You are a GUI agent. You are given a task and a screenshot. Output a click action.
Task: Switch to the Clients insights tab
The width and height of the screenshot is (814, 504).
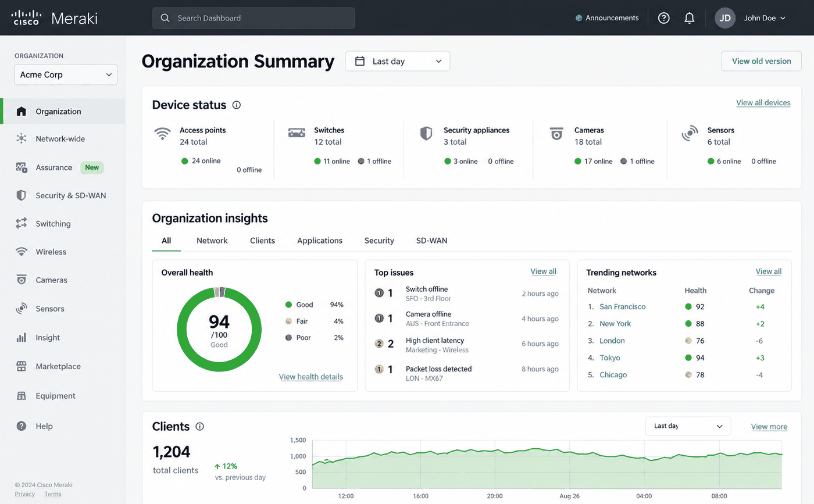(262, 241)
